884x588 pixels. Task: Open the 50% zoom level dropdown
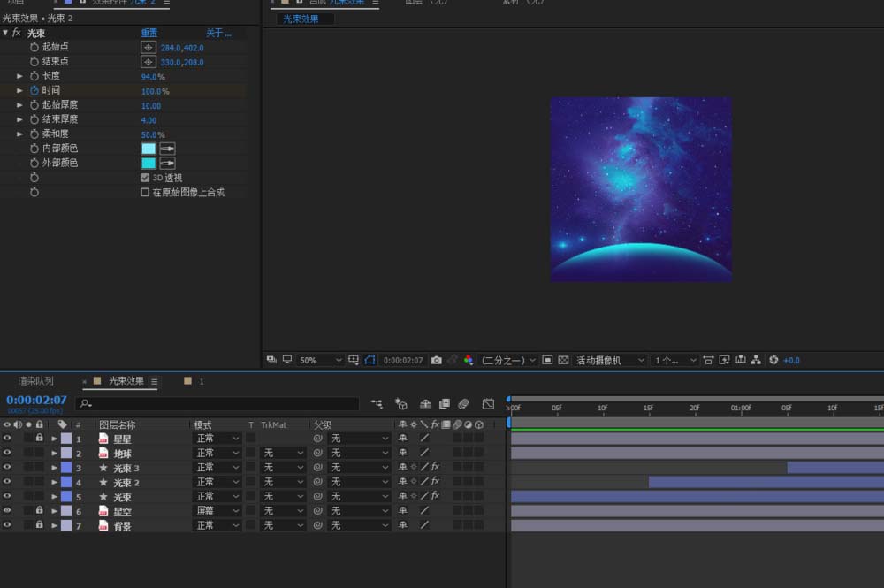tap(321, 361)
